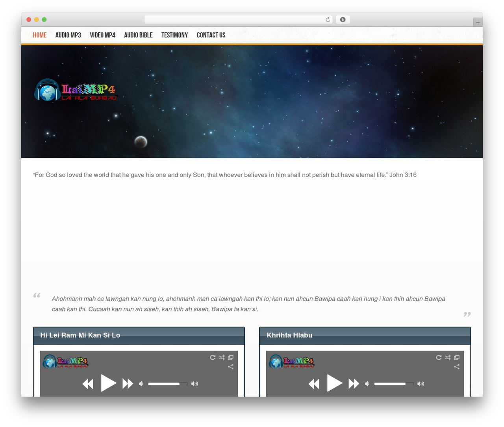Viewport: 504px width, 427px height.
Task: Skip to previous track in Khrihfa Hlabu player
Action: [314, 384]
